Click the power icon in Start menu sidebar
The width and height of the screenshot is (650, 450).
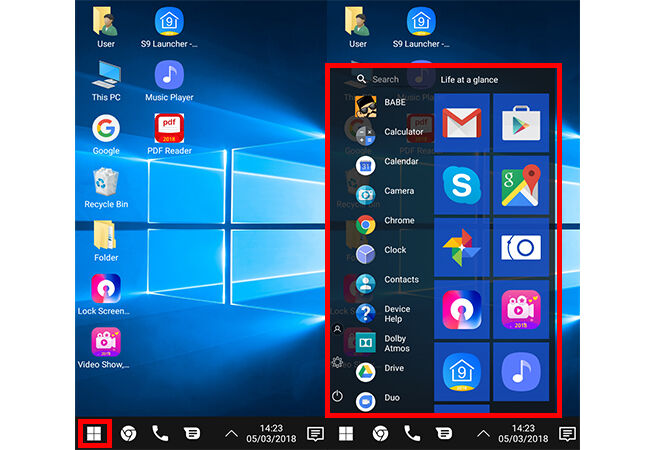pyautogui.click(x=337, y=396)
